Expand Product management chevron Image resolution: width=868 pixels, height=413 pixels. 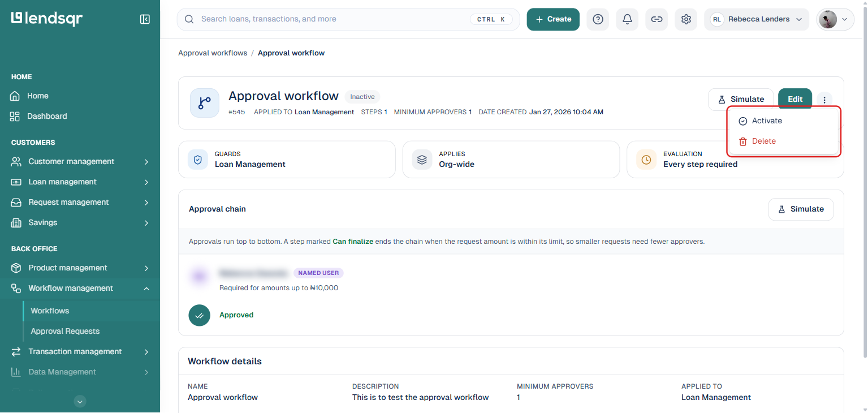(x=146, y=268)
